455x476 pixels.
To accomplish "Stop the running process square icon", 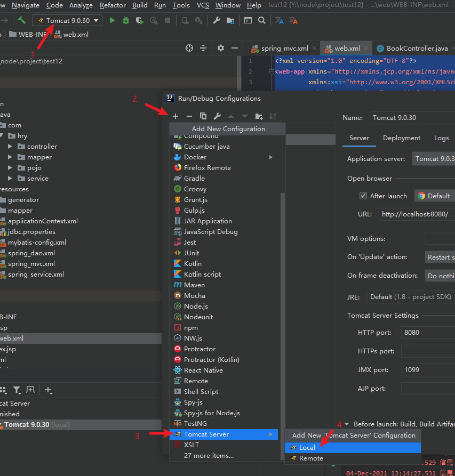I will coord(167,21).
